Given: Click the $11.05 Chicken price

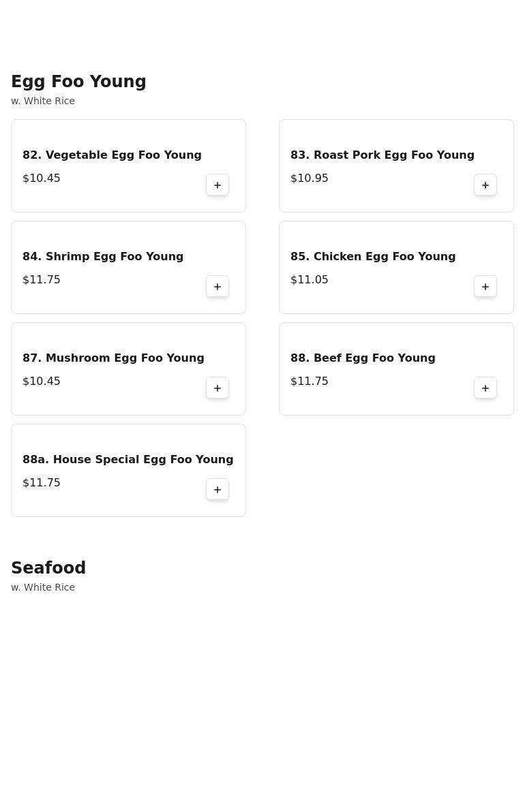Looking at the screenshot, I should (310, 280).
